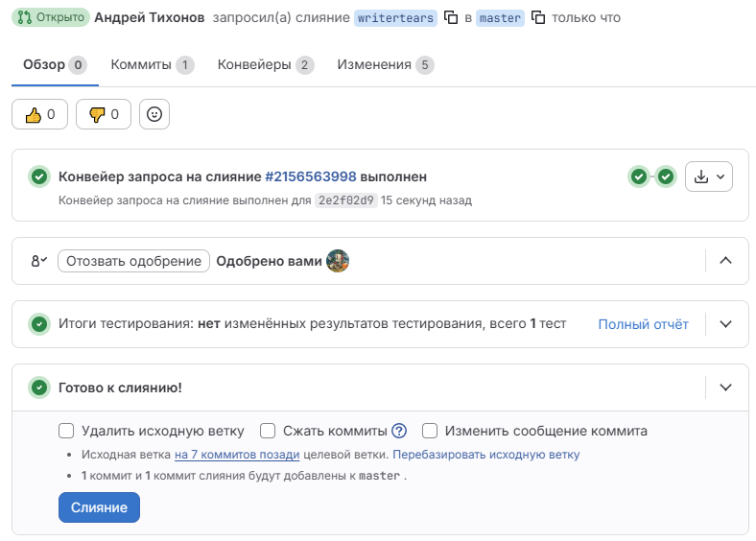This screenshot has width=756, height=541.
Task: Expand the Готово к слиянию section
Action: [x=725, y=388]
